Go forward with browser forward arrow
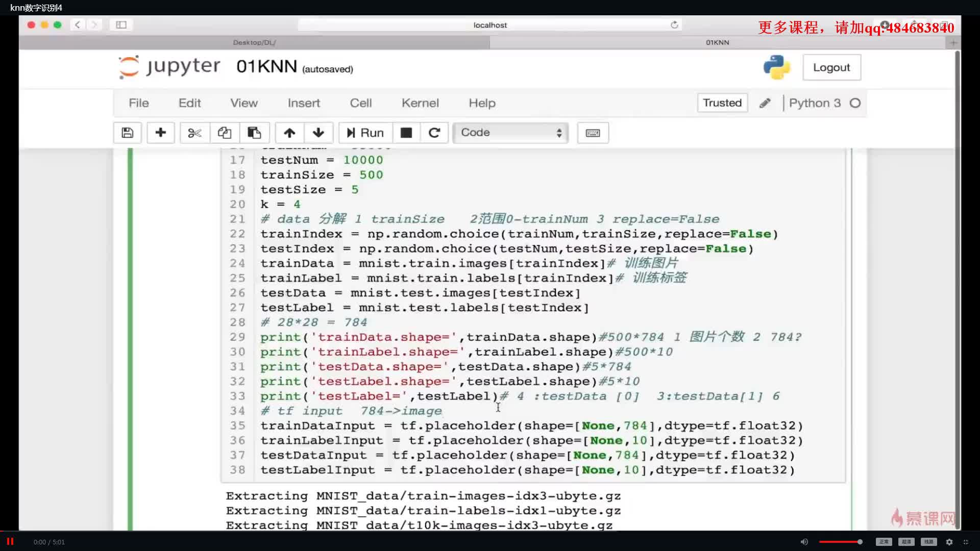Viewport: 980px width, 551px height. click(x=94, y=24)
